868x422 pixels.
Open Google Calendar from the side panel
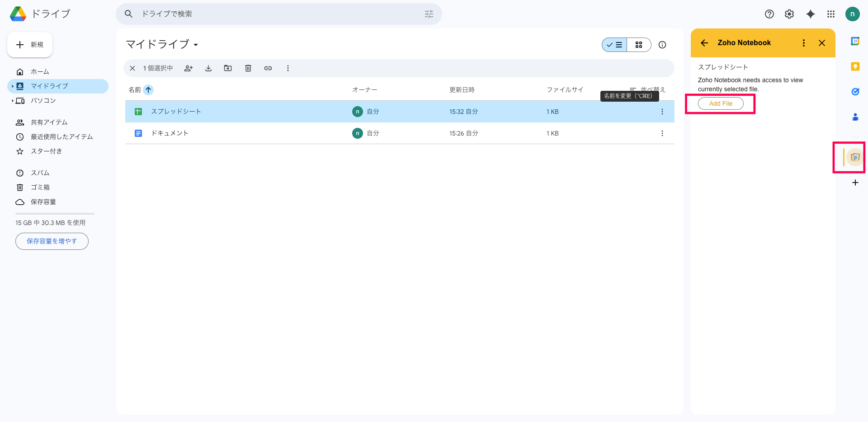855,41
